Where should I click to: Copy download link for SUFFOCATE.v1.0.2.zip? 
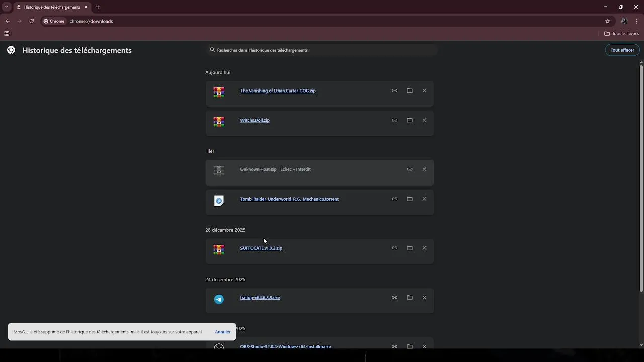pos(394,248)
